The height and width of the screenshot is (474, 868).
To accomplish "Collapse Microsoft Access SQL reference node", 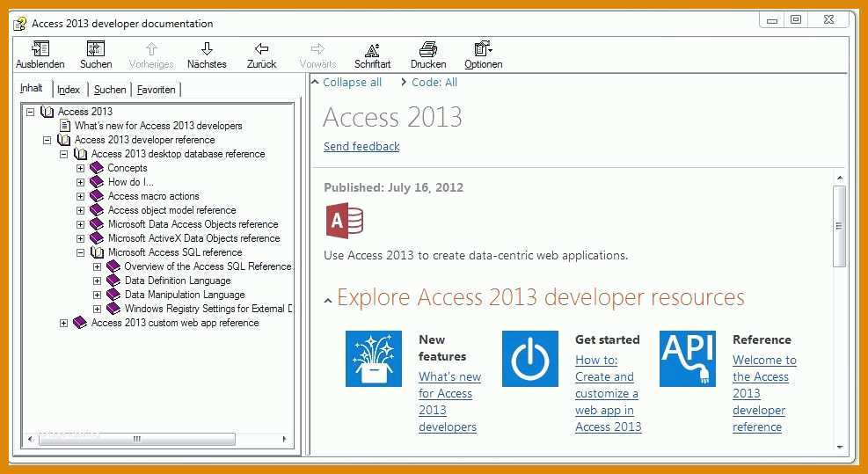I will (80, 252).
